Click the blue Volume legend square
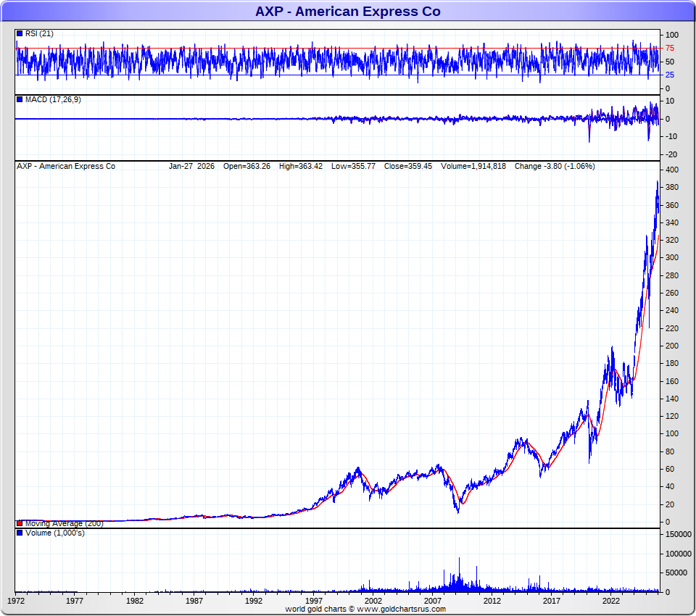696x616 pixels. pyautogui.click(x=20, y=533)
